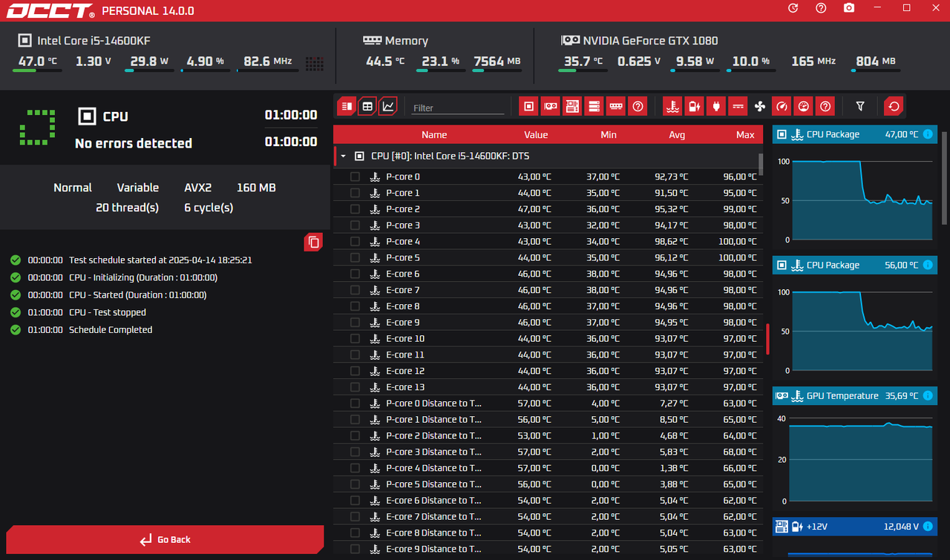The height and width of the screenshot is (560, 950).
Task: Check the P-core 0 sensor checkbox
Action: pos(355,177)
